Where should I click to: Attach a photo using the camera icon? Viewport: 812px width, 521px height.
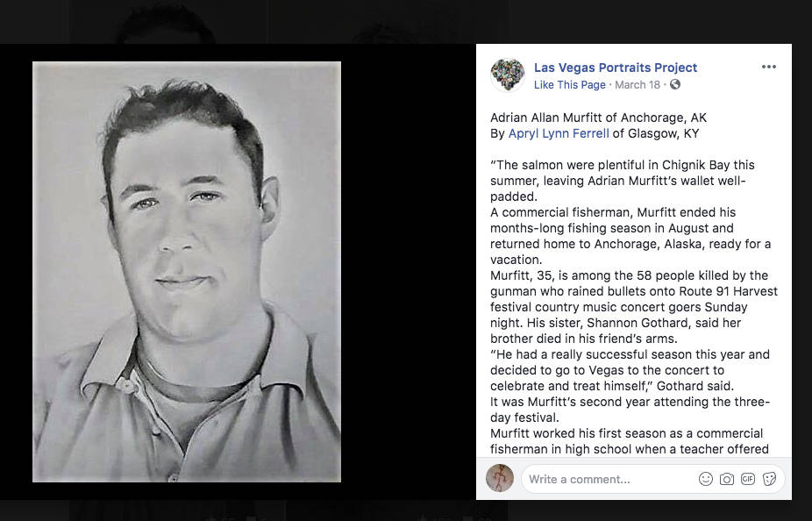click(x=727, y=479)
